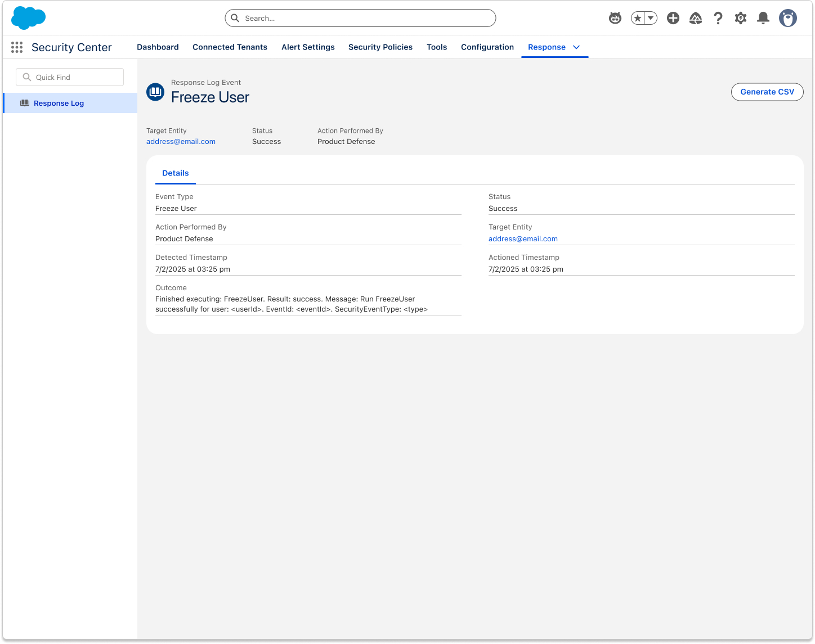Click the Freeze User page title

[x=210, y=97]
